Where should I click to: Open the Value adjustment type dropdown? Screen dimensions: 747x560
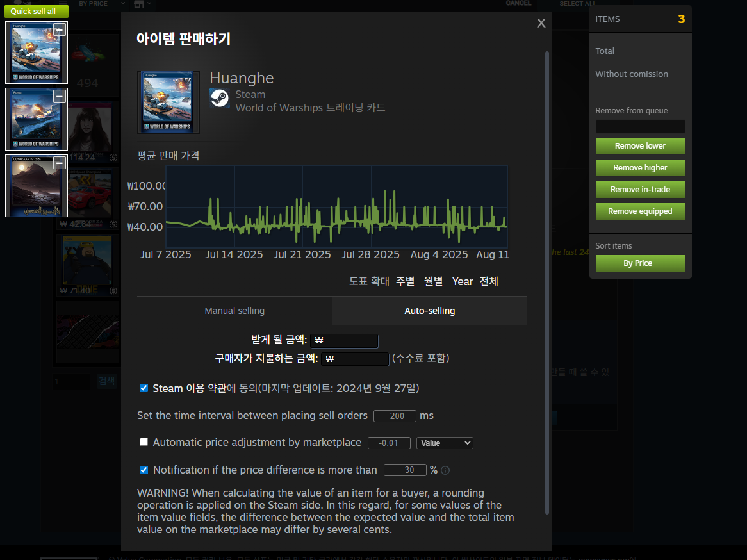tap(445, 443)
